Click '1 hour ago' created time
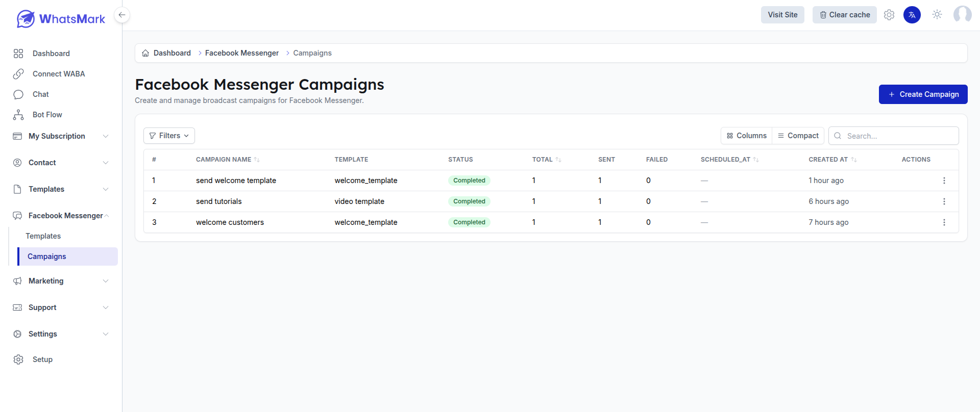Viewport: 980px width, 412px height. 826,181
